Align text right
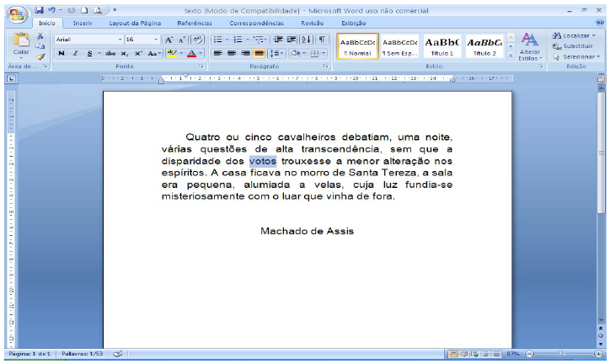Image resolution: width=610 pixels, height=364 pixels. coord(245,54)
